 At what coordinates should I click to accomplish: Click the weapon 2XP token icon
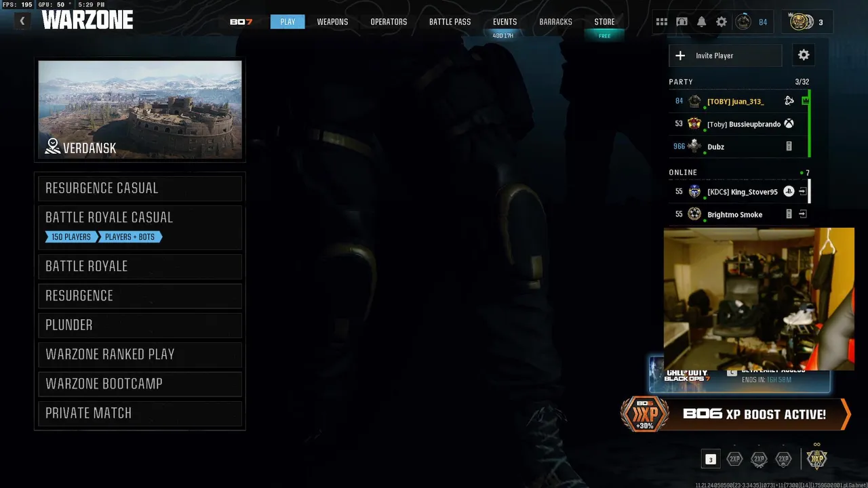tap(759, 459)
